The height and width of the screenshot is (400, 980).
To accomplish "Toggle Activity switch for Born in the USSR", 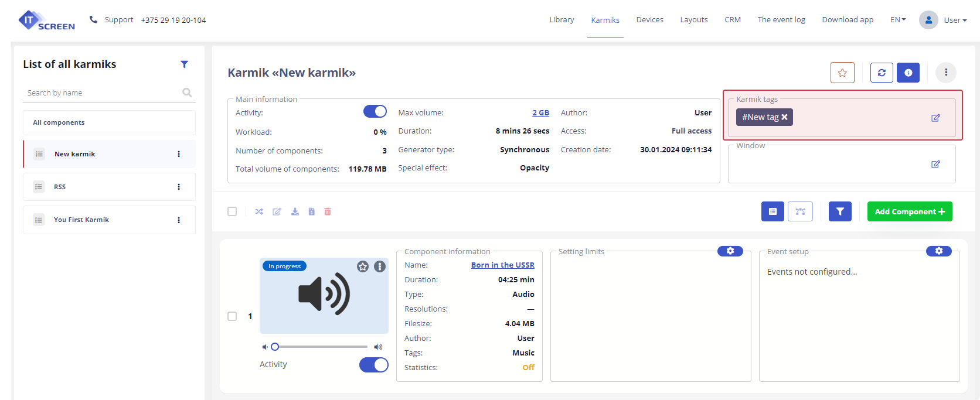I will [373, 365].
